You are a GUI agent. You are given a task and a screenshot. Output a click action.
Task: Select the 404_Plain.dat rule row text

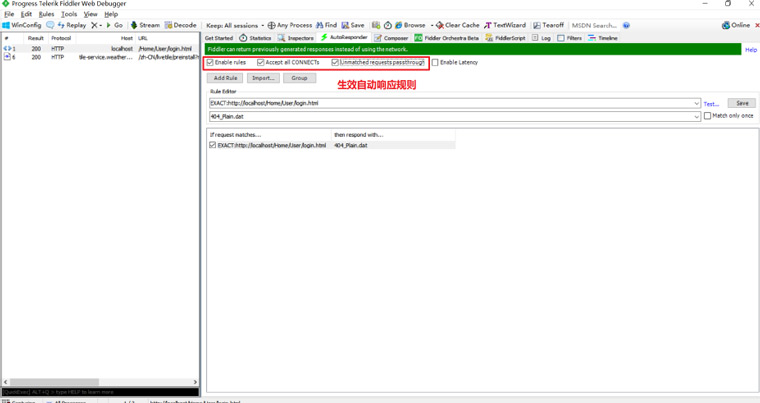(350, 145)
